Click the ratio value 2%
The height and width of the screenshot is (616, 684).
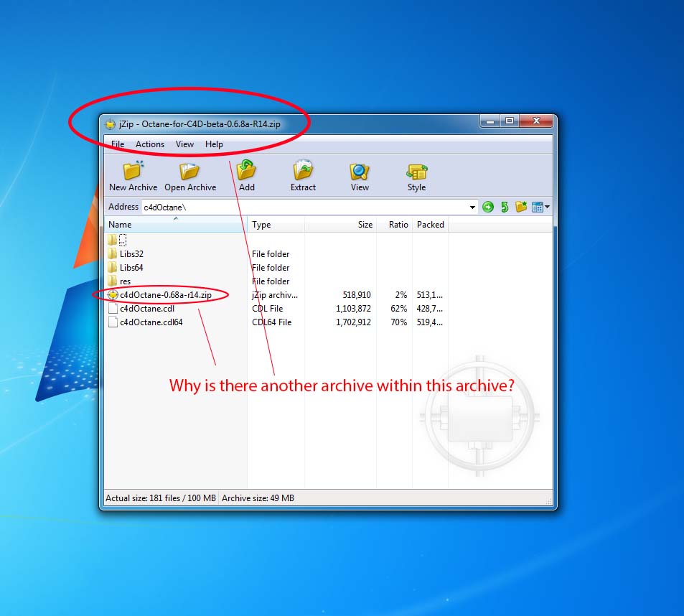[x=401, y=295]
